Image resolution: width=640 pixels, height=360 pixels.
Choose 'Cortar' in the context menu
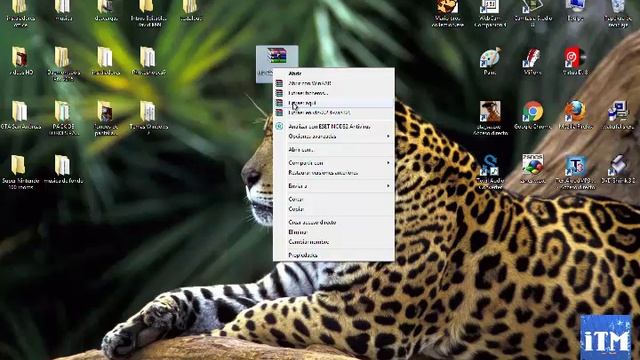click(333, 199)
